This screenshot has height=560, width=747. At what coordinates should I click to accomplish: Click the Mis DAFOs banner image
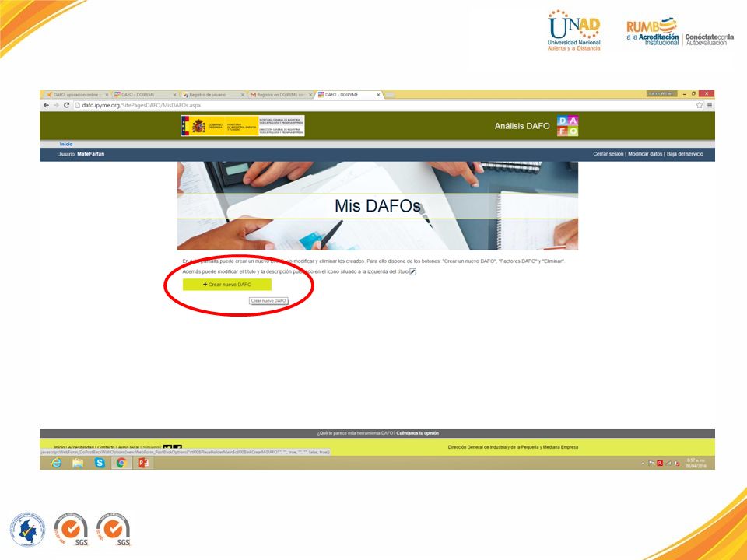[377, 205]
